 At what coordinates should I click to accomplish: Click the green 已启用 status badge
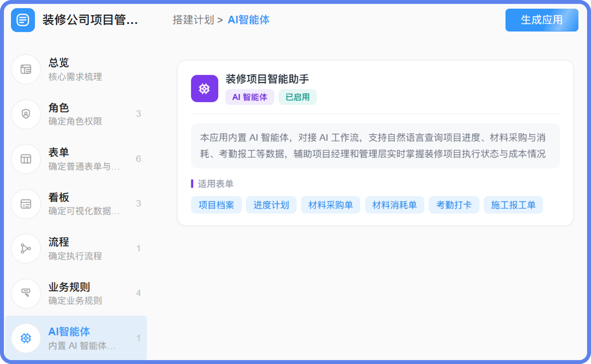[297, 97]
